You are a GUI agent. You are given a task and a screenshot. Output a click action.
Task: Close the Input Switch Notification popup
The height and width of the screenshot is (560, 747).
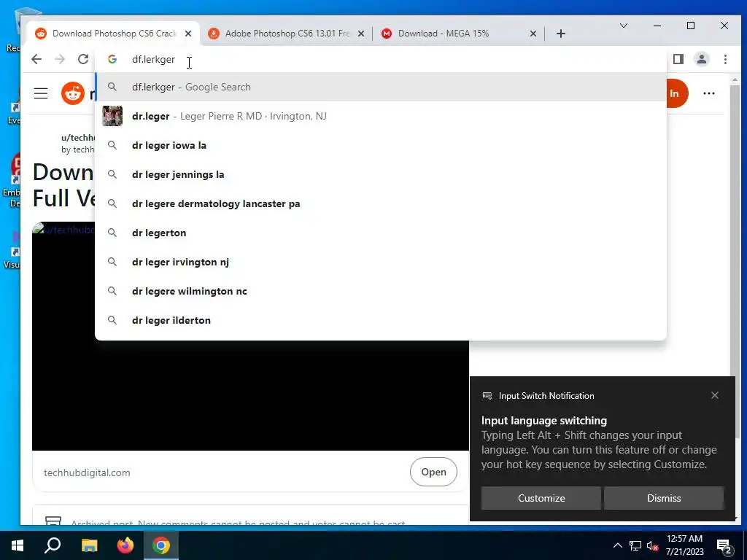point(715,395)
